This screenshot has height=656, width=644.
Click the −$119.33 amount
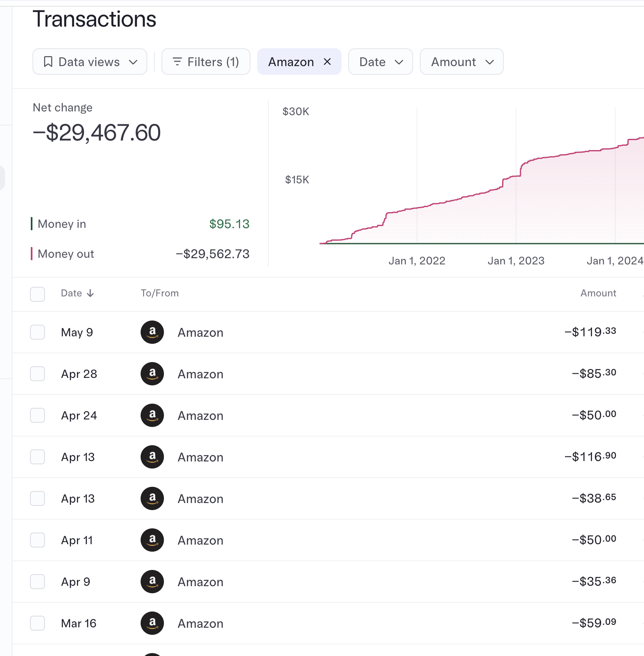(590, 332)
